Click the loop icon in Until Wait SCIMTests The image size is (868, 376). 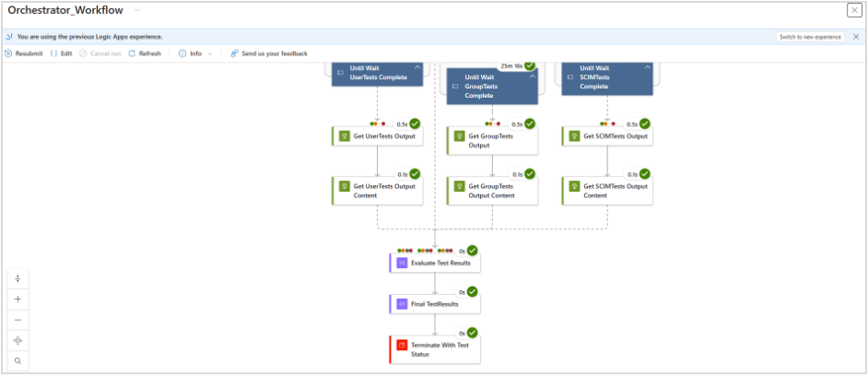pos(570,77)
